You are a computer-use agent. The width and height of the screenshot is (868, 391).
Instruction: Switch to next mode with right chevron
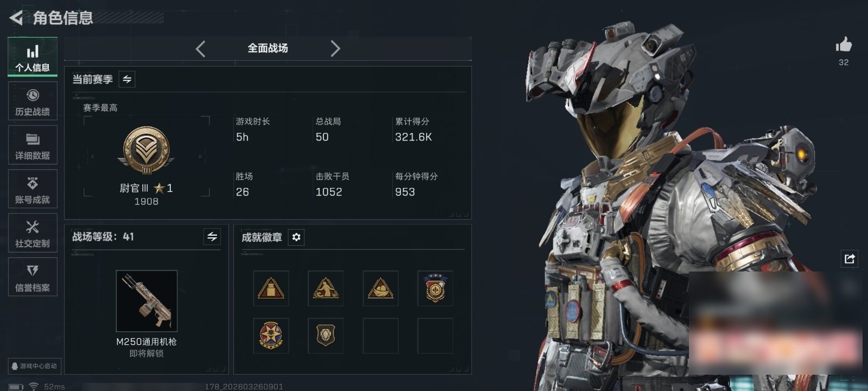[x=335, y=49]
